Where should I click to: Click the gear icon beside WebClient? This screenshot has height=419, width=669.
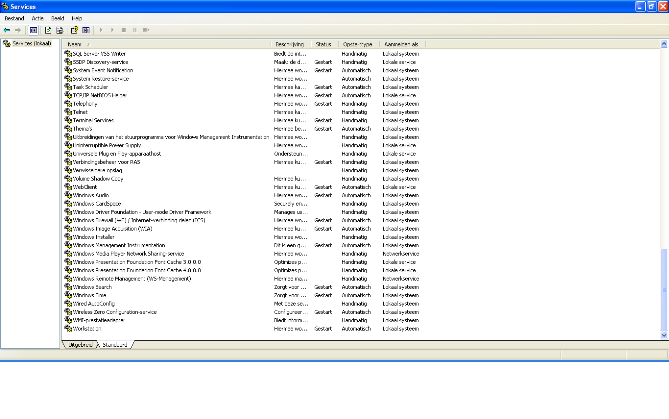pos(68,187)
